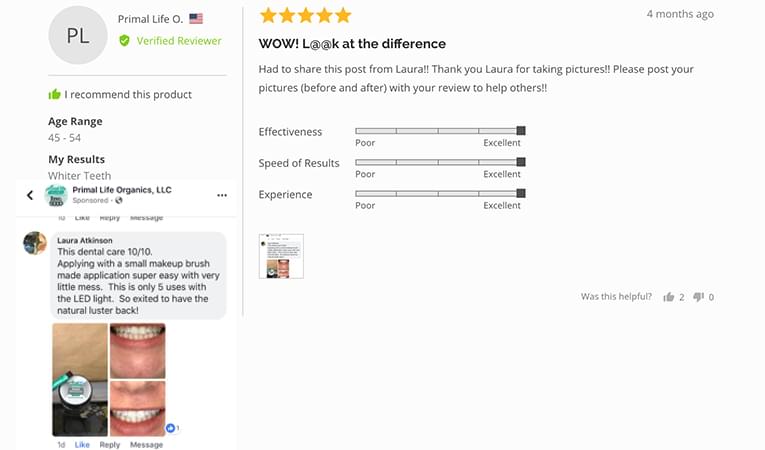
Task: Open the review photo thumbnail
Action: [x=281, y=256]
